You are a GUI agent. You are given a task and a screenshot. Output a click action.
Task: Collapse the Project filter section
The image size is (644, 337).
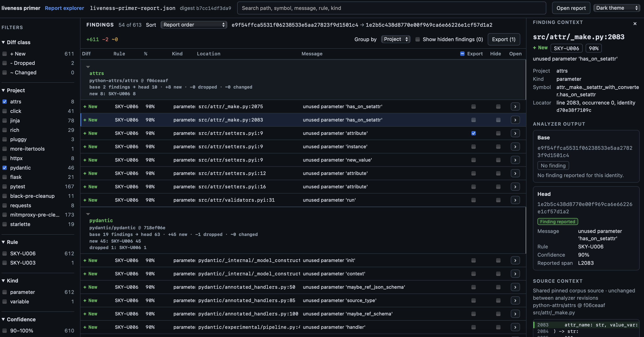point(13,90)
